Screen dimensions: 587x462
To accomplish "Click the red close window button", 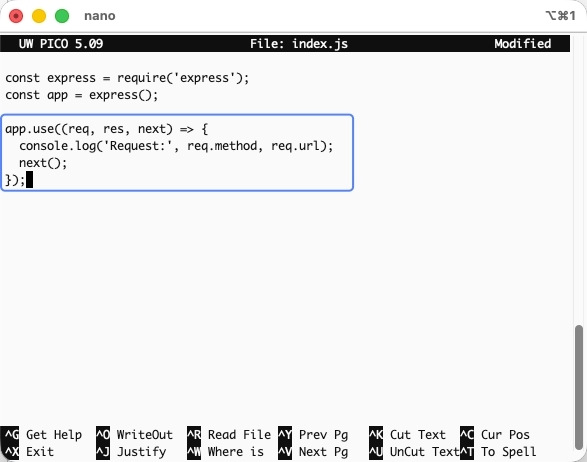I will [16, 16].
